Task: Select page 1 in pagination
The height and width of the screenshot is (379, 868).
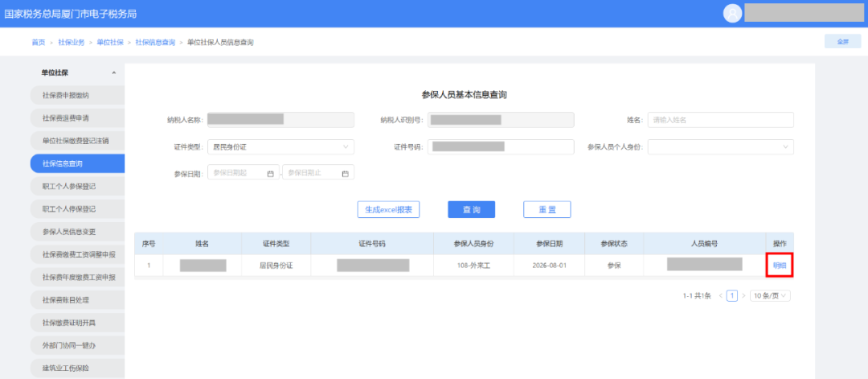Action: tap(732, 296)
